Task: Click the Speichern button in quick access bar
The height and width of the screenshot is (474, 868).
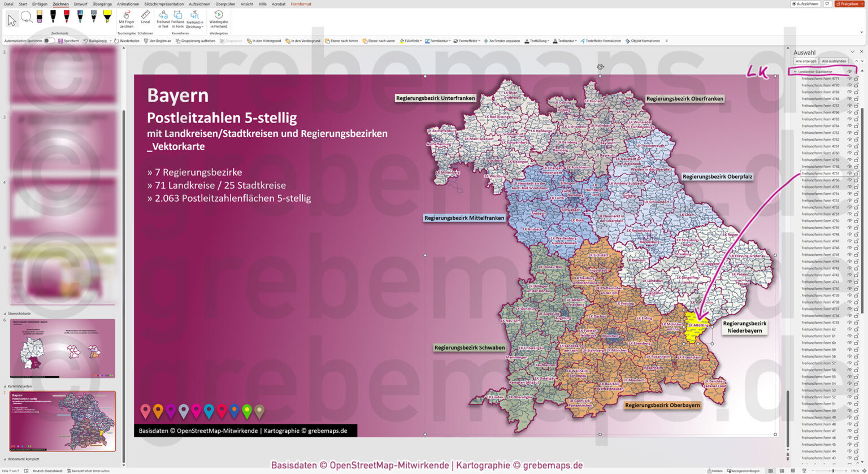Action: tap(69, 40)
